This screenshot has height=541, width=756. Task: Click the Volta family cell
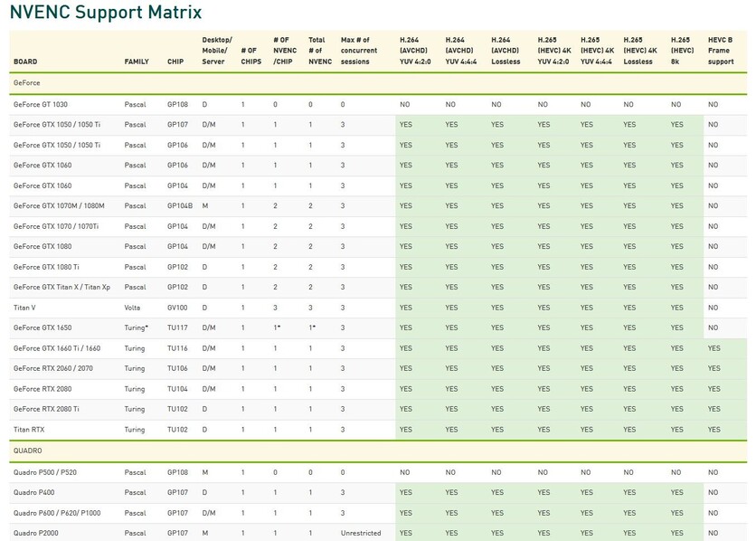pos(132,308)
